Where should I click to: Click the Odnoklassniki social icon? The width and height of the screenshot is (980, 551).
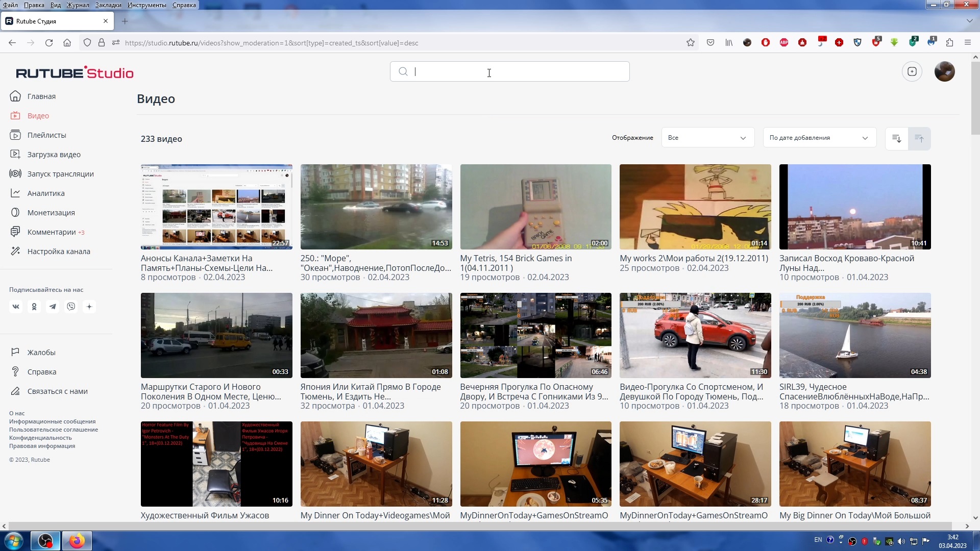(x=34, y=307)
